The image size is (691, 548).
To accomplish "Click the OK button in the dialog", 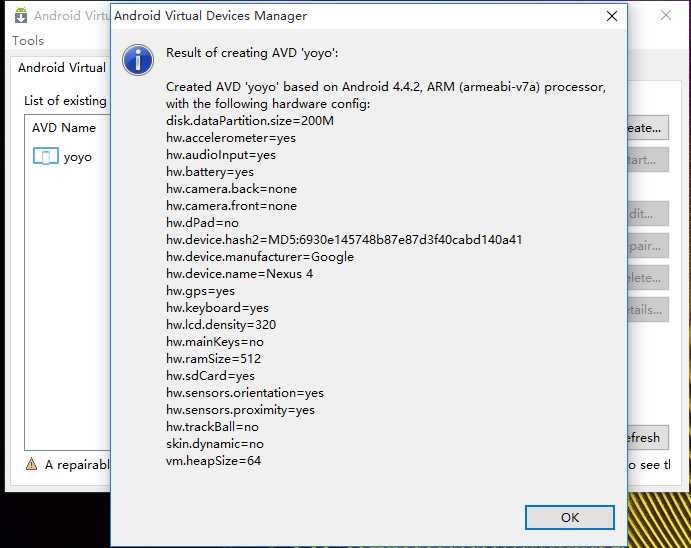I will [569, 517].
